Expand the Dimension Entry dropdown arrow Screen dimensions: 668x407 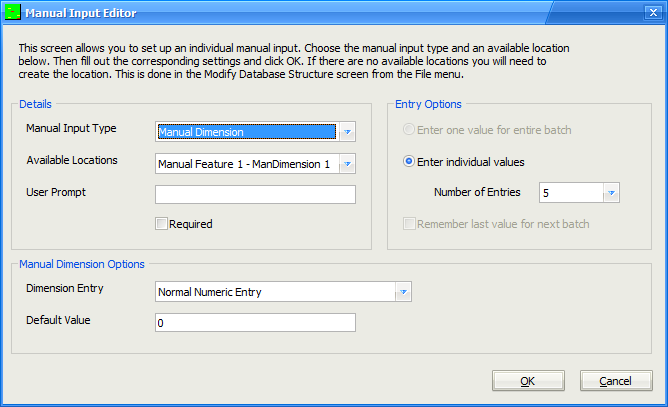pos(403,292)
